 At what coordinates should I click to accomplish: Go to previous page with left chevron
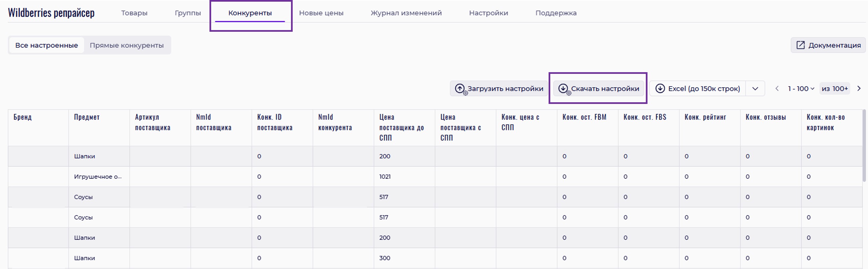[x=777, y=88]
